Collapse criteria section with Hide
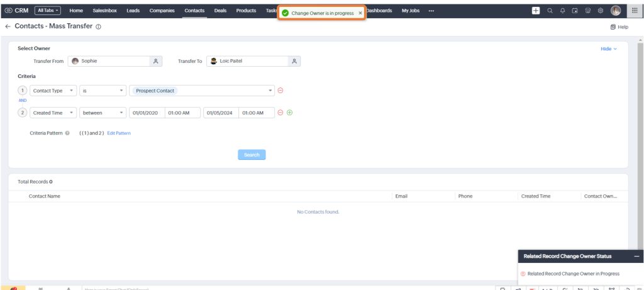 (x=608, y=48)
